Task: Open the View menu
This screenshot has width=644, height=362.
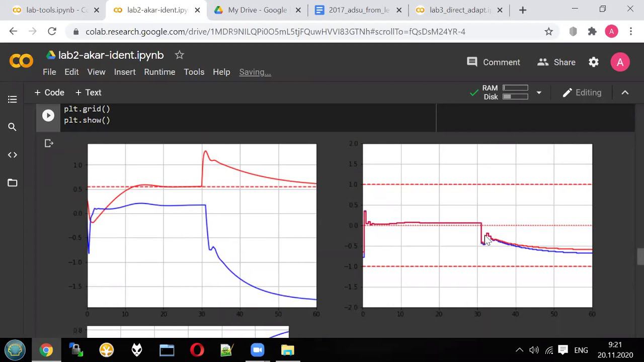Action: pyautogui.click(x=96, y=72)
